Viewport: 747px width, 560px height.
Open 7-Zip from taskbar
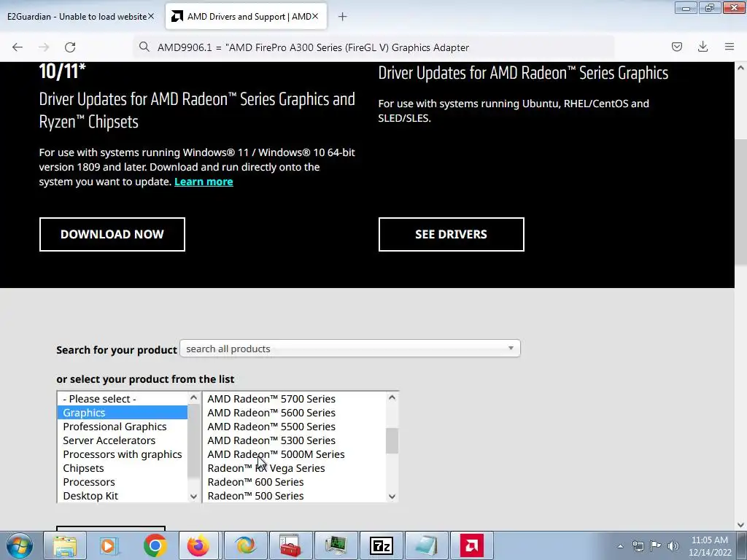381,545
